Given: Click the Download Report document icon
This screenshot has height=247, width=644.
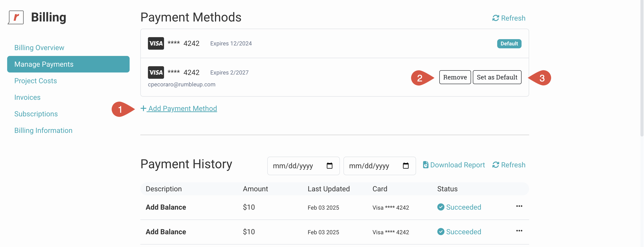Looking at the screenshot, I should click(425, 165).
